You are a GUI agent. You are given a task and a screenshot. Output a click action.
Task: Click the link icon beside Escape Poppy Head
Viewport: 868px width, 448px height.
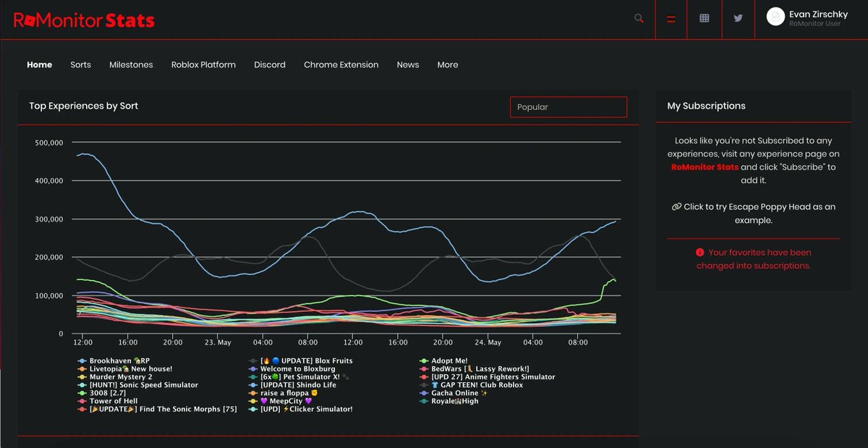coord(676,206)
